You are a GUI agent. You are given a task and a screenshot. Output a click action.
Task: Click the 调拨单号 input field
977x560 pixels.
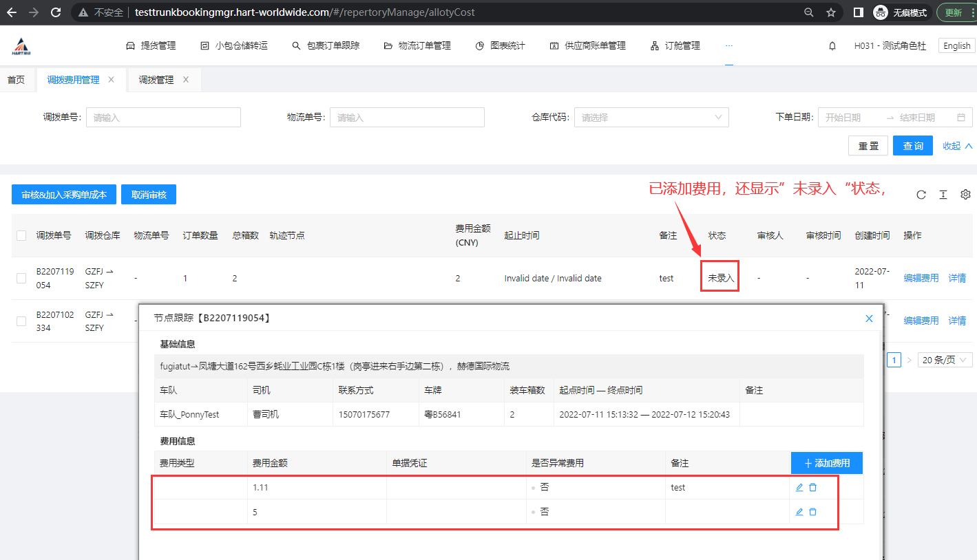[x=163, y=118]
